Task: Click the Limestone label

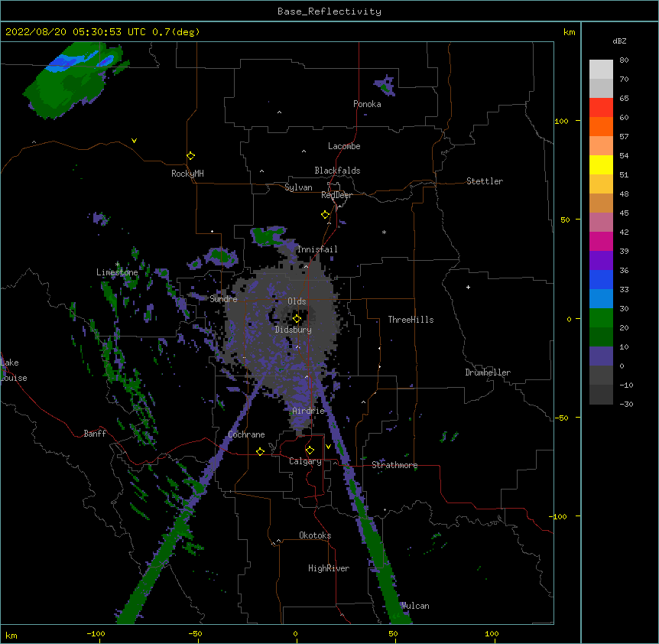Action: click(117, 272)
